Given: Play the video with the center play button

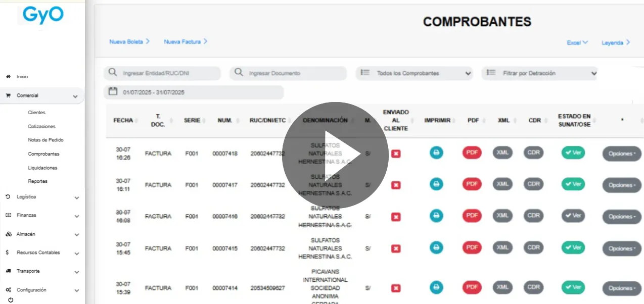Looking at the screenshot, I should click(335, 155).
